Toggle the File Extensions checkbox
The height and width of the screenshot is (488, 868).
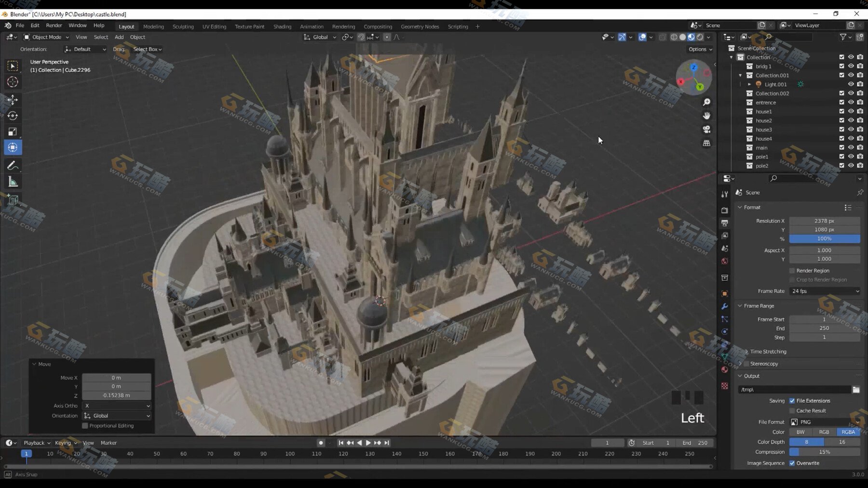click(792, 401)
